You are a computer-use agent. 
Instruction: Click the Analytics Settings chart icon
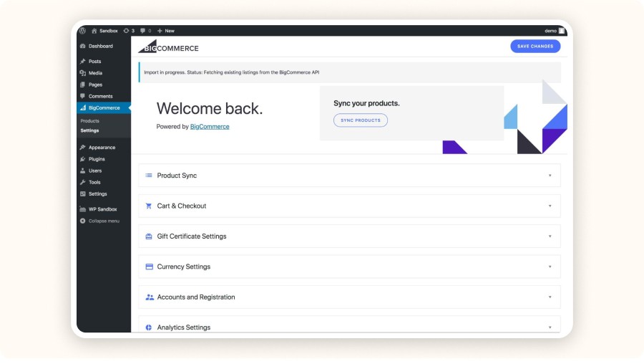[x=149, y=327]
